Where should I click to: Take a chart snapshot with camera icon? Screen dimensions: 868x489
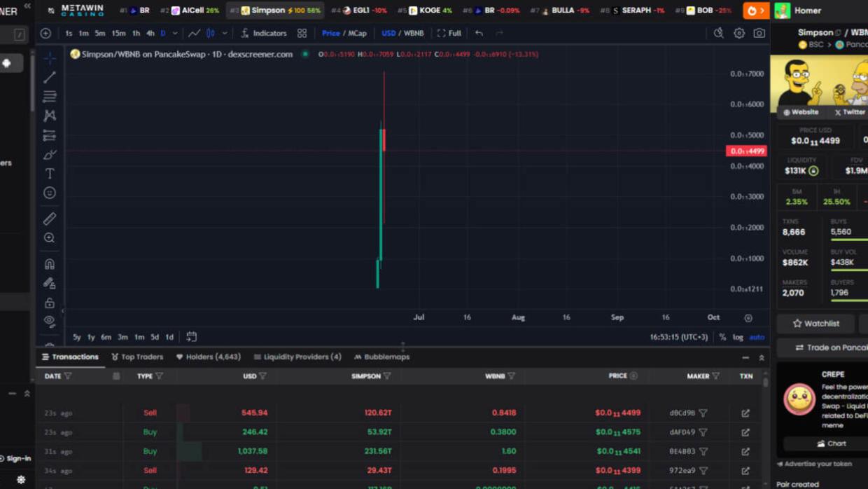759,33
